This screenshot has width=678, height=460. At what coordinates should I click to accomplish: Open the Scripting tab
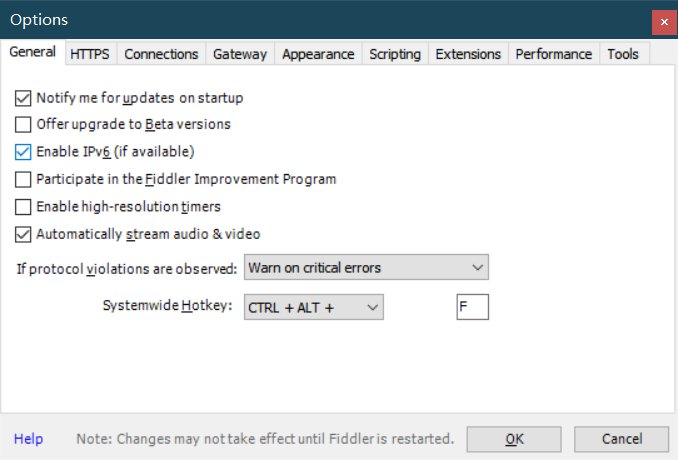point(395,54)
